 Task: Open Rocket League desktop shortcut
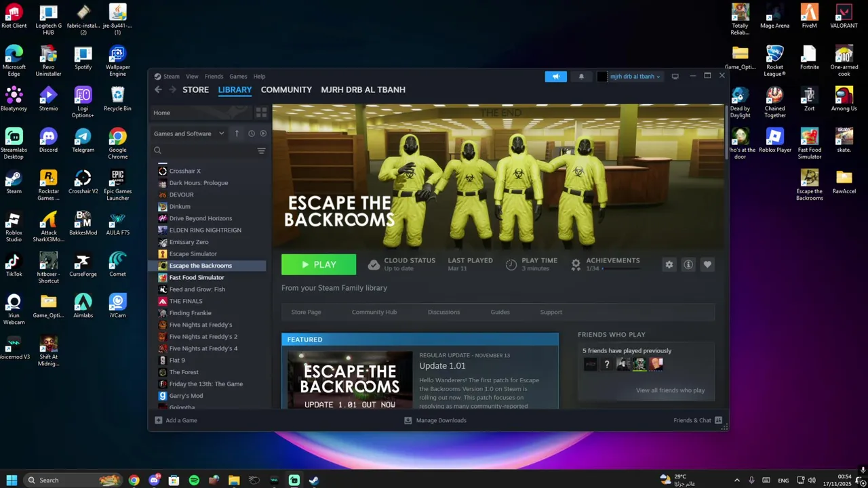[774, 61]
